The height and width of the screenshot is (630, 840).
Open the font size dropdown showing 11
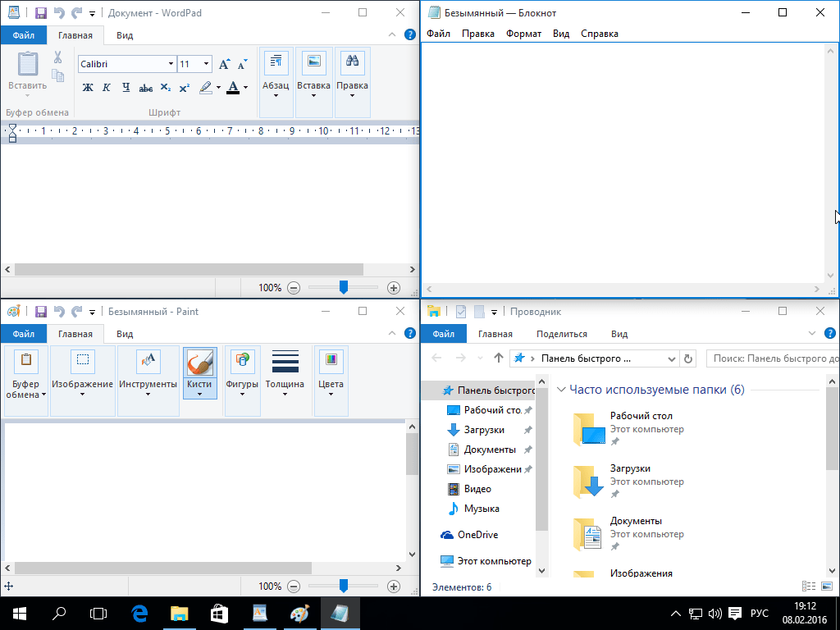click(x=205, y=64)
